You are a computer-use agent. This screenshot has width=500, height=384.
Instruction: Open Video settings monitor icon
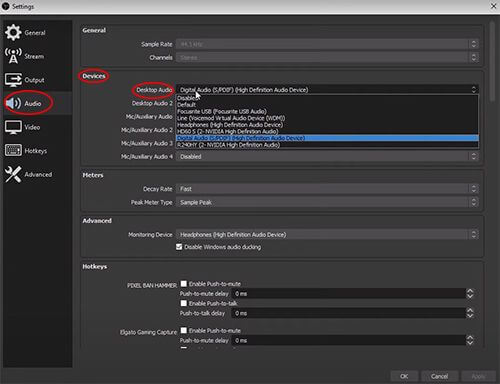(13, 127)
